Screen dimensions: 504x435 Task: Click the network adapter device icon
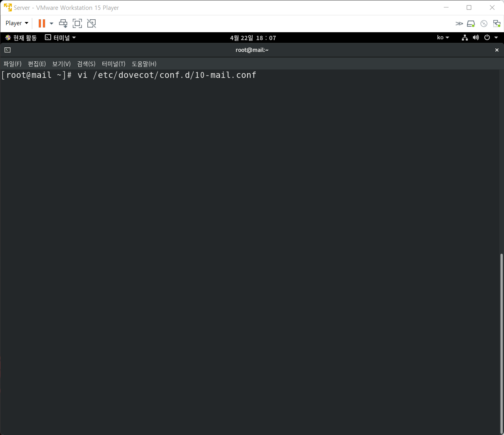[x=497, y=24]
